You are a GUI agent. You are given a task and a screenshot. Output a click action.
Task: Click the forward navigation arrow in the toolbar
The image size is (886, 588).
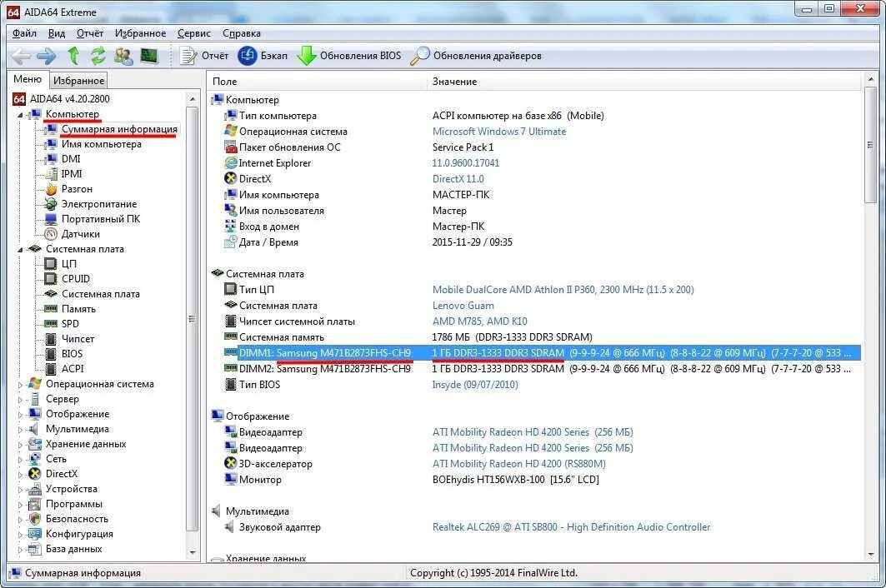coord(47,56)
